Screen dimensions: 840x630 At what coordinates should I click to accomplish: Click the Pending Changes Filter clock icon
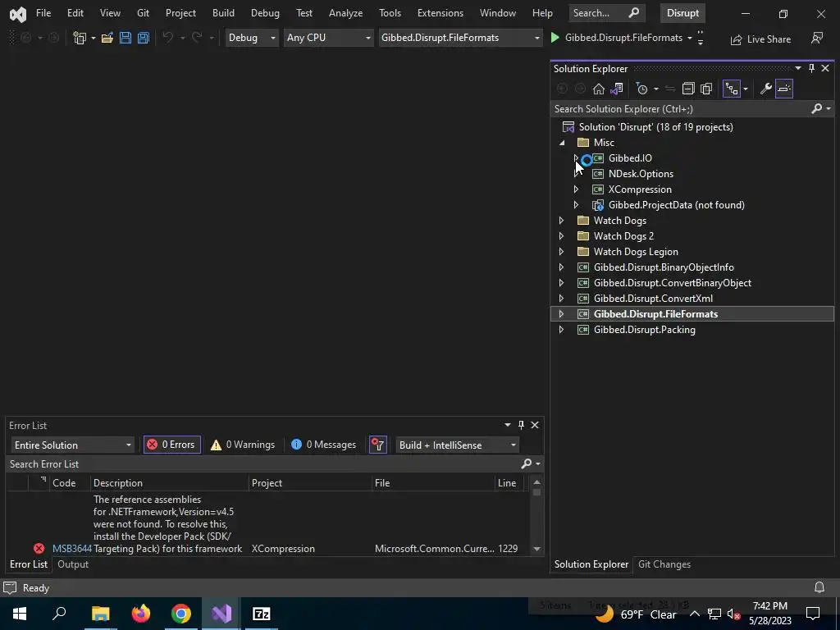tap(641, 89)
